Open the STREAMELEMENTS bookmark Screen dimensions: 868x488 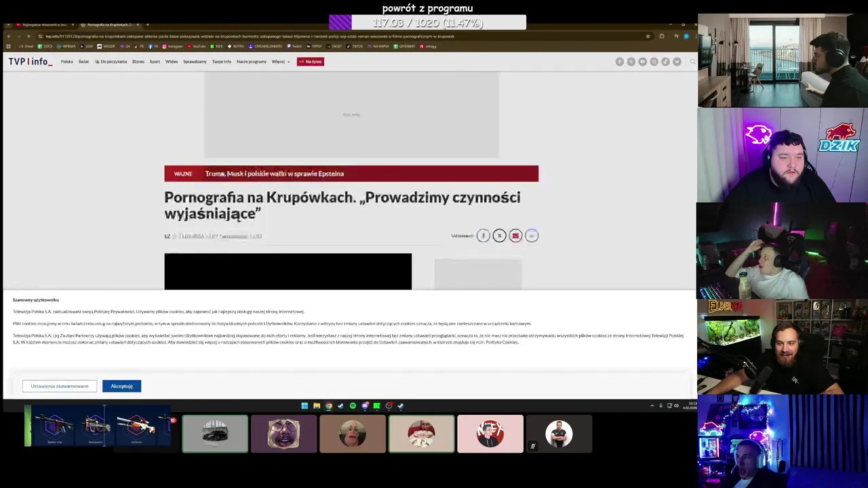tap(266, 46)
